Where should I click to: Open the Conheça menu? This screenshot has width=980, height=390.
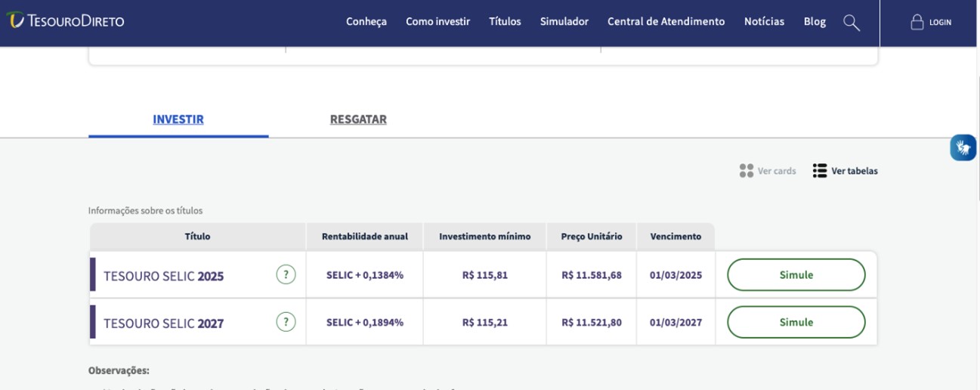(366, 22)
